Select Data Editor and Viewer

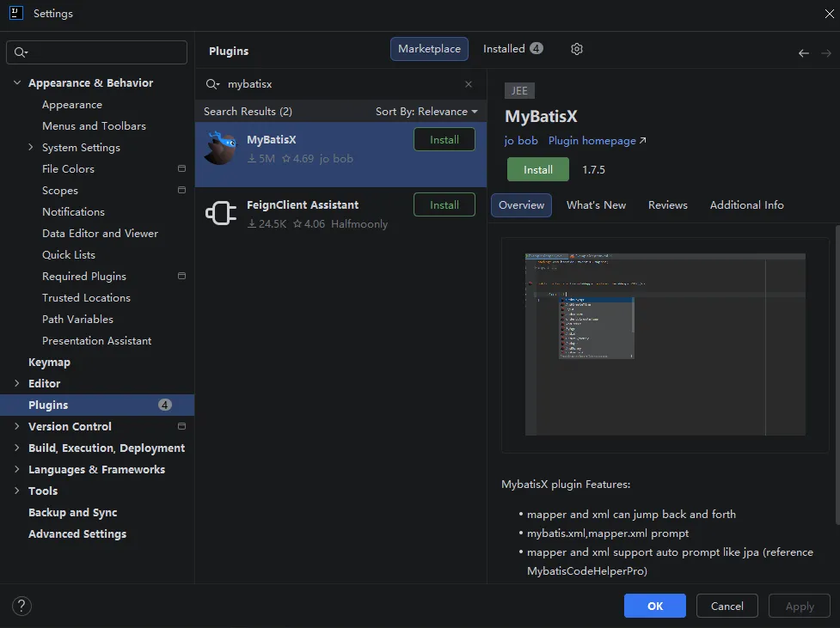click(101, 233)
